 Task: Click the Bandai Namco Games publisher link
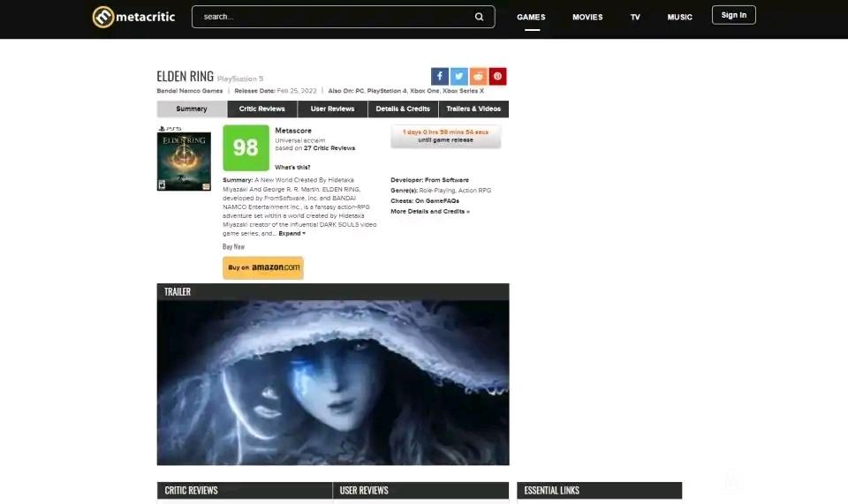click(190, 91)
